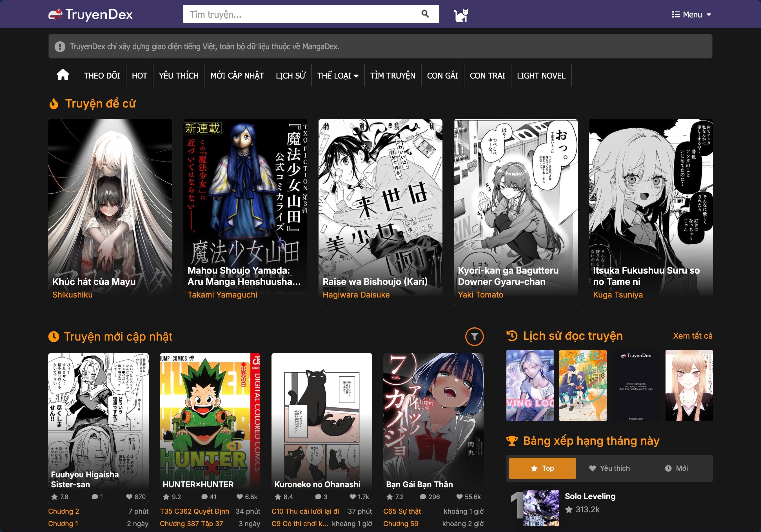The height and width of the screenshot is (532, 761).
Task: Click the TruyenDex logo
Action: [90, 14]
